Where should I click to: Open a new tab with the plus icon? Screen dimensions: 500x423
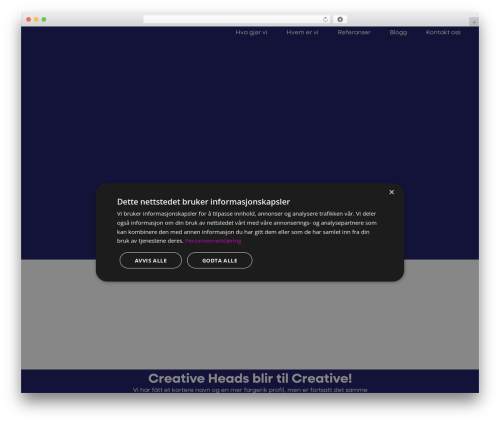(x=474, y=22)
